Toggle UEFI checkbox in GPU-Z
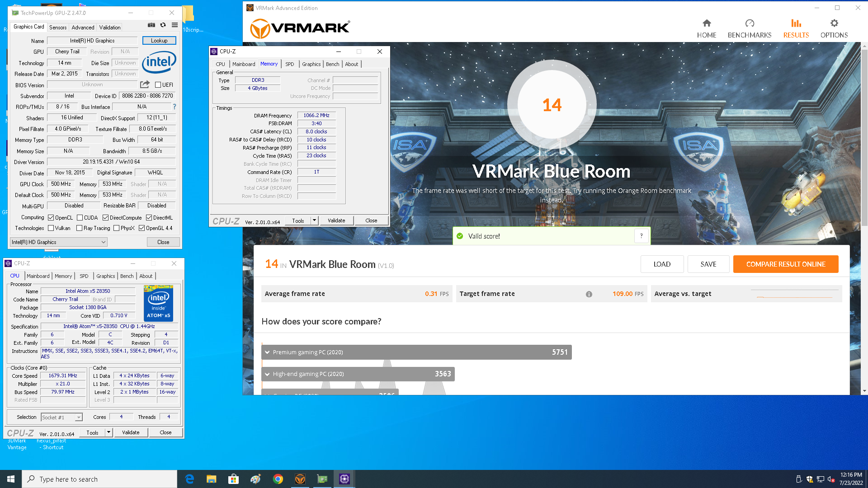Viewport: 868px width, 488px height. click(x=158, y=84)
